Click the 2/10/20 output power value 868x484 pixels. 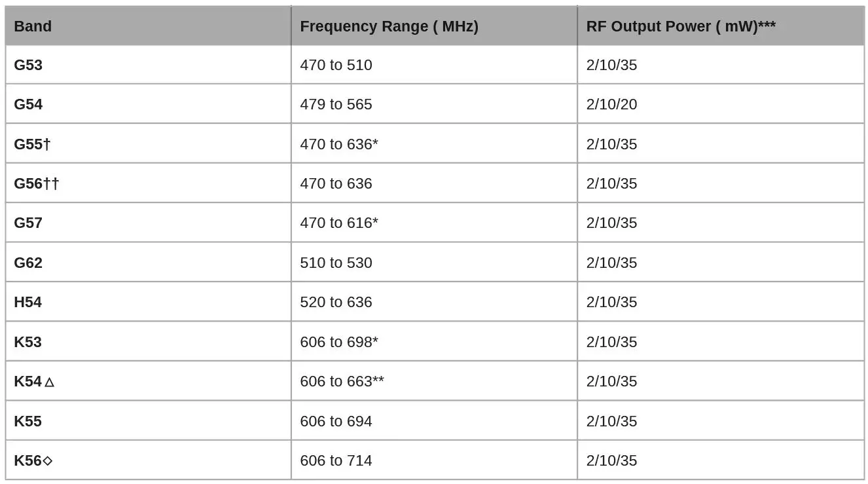click(611, 104)
